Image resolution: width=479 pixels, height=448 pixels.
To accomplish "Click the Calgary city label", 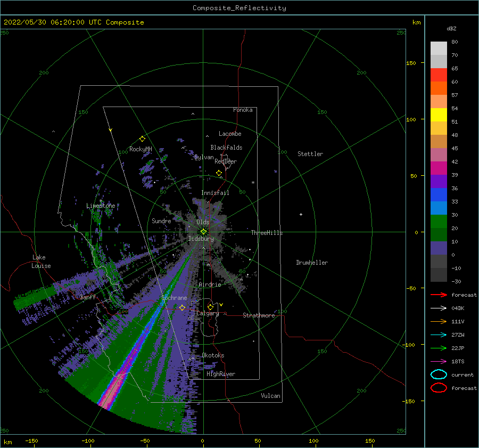I will click(208, 313).
